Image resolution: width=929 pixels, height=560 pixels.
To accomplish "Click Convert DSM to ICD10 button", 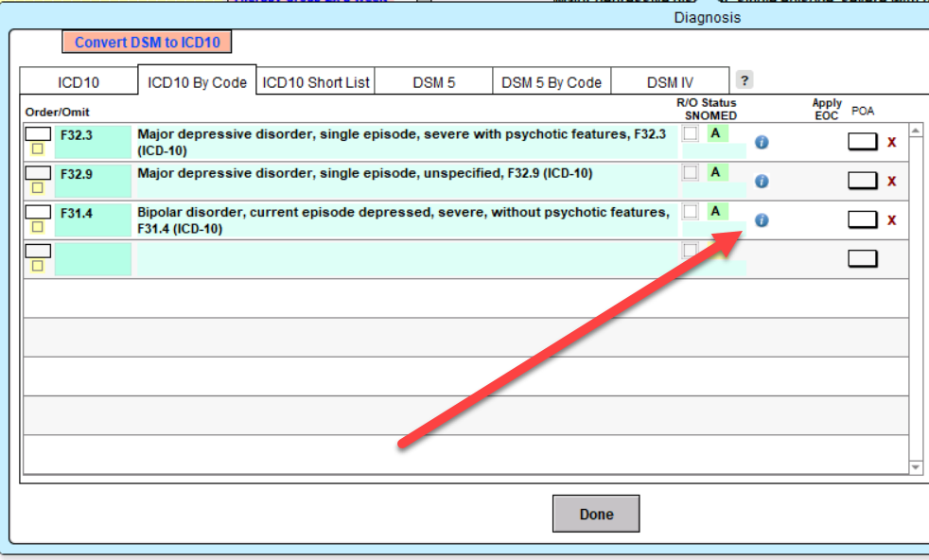I will (147, 43).
